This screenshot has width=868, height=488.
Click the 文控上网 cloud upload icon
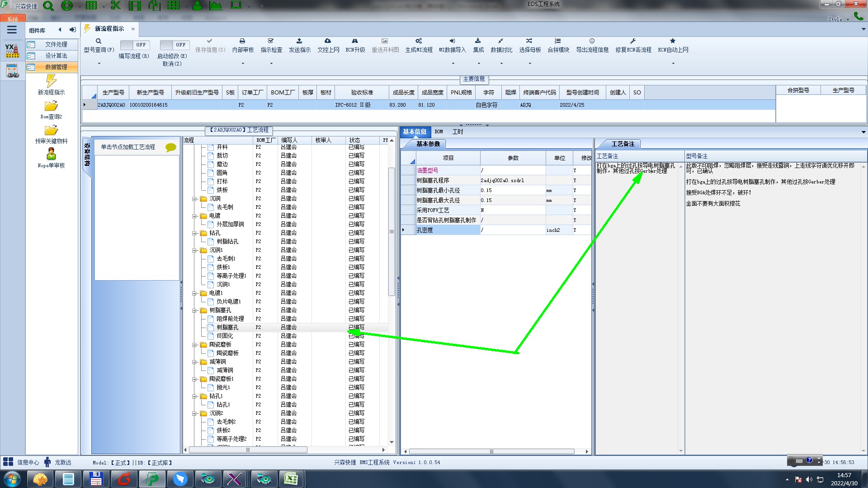[x=328, y=41]
